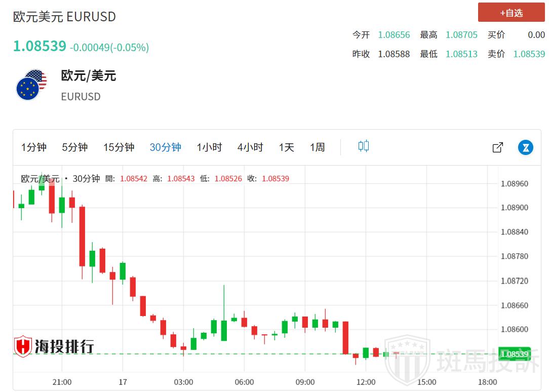Switch to the 5分钟 interval
Viewport: 549px width, 392px height.
pos(75,147)
